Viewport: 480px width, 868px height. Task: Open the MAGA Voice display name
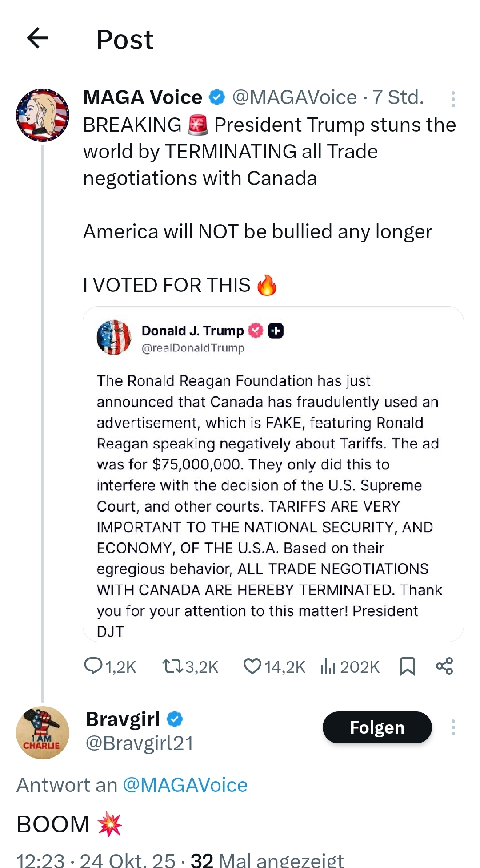[x=142, y=97]
